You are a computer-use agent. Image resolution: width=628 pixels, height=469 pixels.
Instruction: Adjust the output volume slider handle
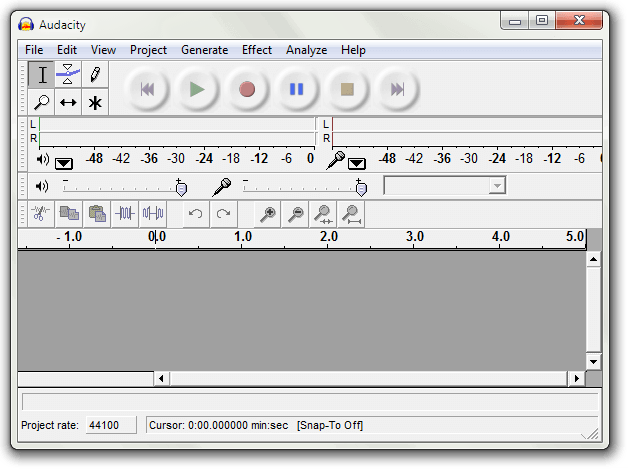click(x=181, y=188)
